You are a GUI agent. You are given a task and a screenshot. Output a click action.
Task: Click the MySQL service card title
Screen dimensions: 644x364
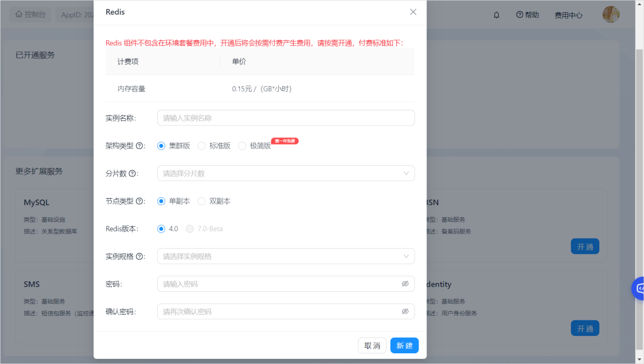click(36, 202)
